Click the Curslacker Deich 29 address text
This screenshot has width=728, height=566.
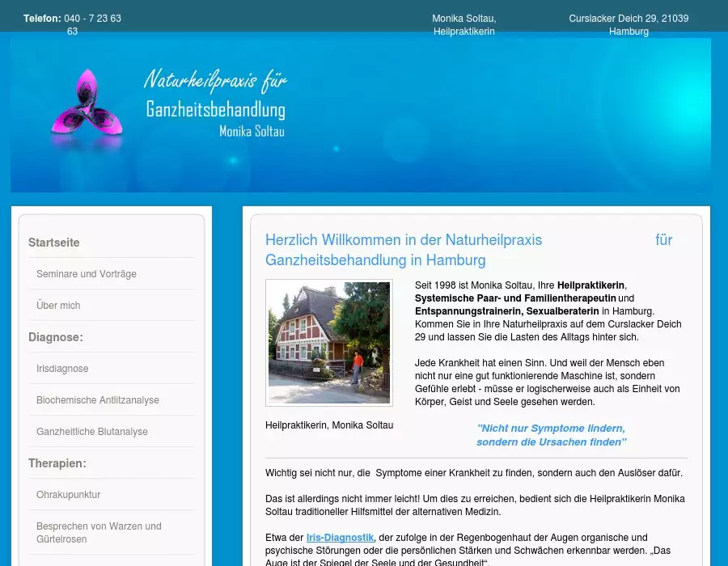(x=629, y=24)
